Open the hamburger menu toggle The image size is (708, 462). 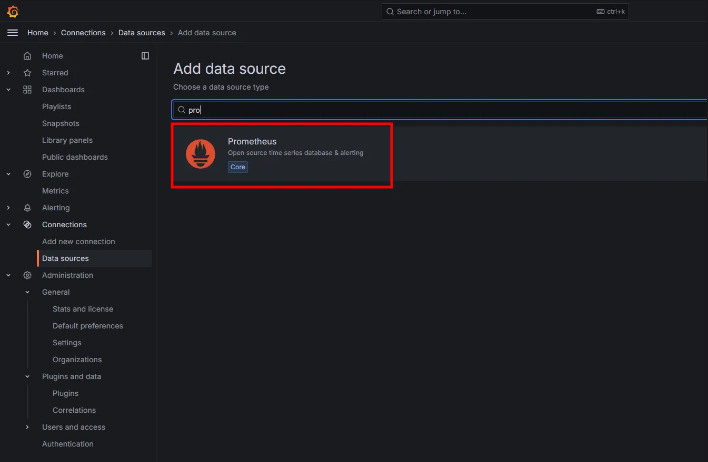click(x=13, y=33)
